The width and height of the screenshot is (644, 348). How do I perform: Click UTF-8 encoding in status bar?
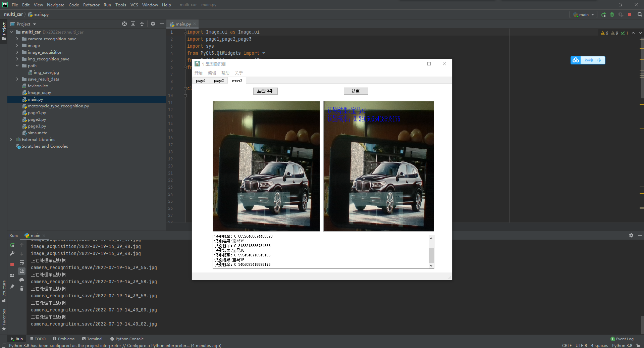pyautogui.click(x=581, y=345)
